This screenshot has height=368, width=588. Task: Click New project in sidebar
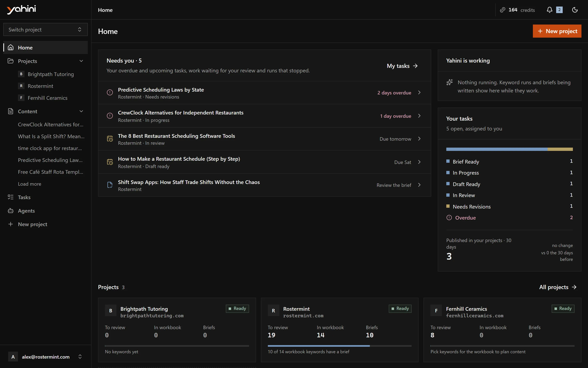[x=46, y=224]
